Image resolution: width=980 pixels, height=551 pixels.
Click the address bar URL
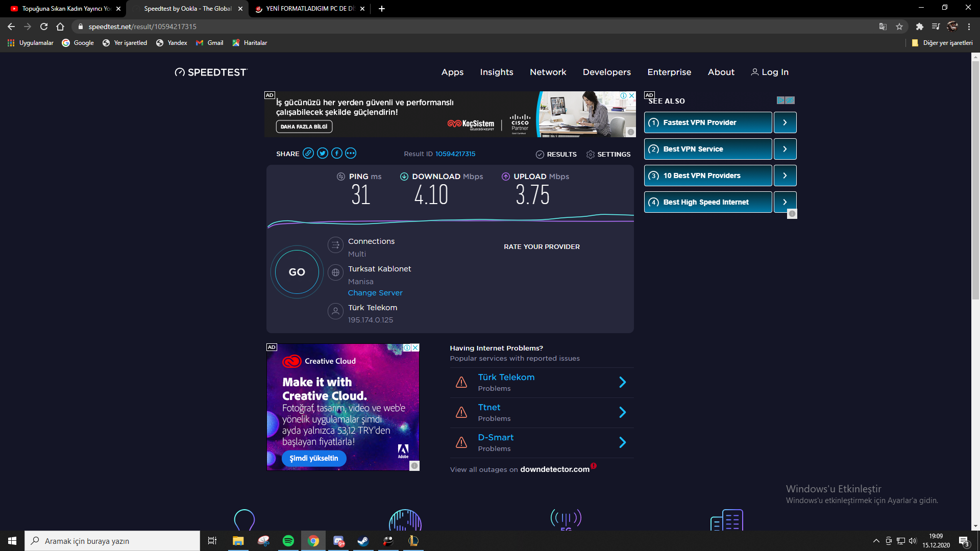(x=142, y=27)
